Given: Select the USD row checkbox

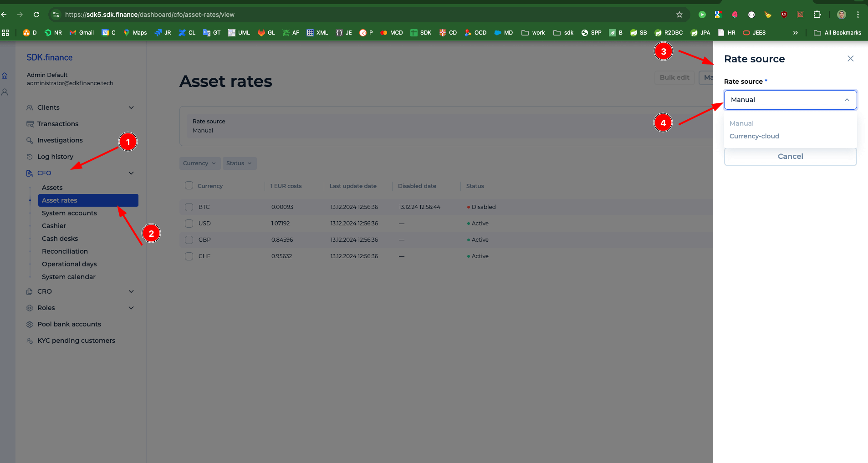Looking at the screenshot, I should 189,223.
